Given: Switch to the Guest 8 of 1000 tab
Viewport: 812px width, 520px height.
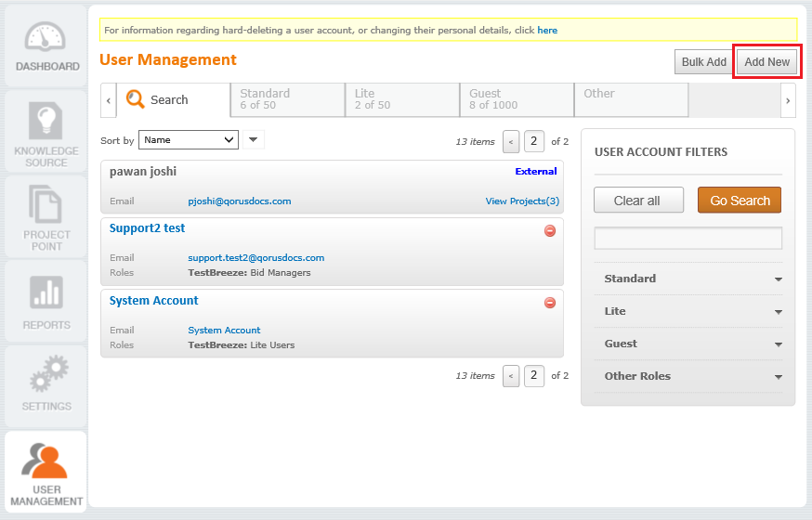Looking at the screenshot, I should [517, 99].
